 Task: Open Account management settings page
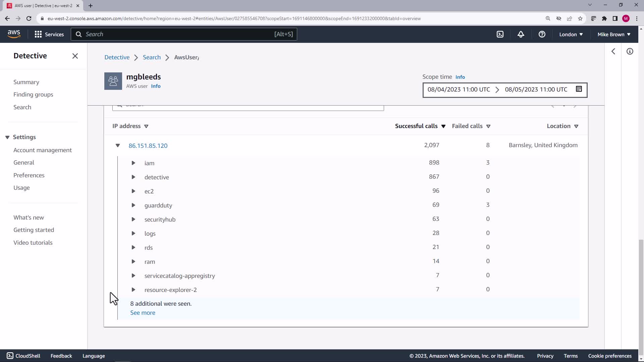tap(43, 150)
